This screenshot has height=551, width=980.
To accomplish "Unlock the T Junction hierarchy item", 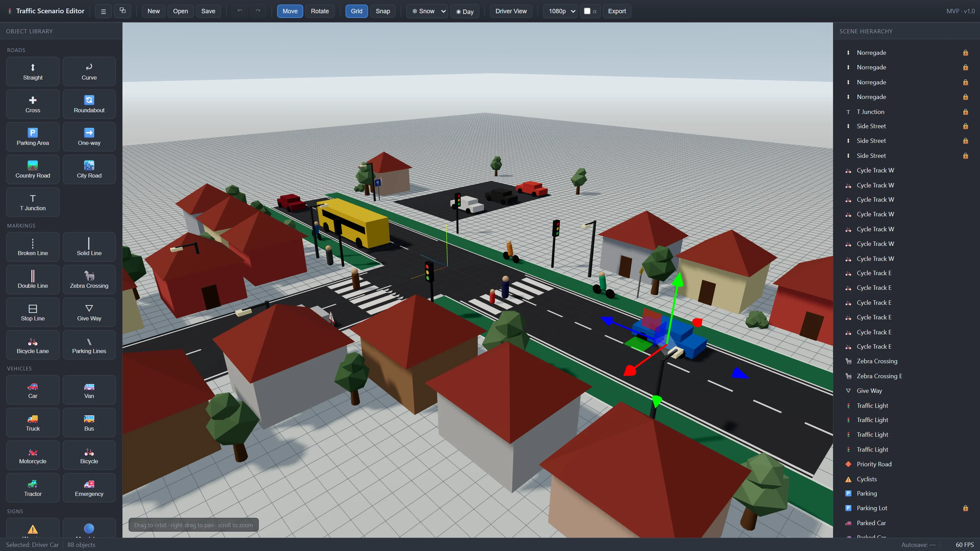I will [x=966, y=112].
